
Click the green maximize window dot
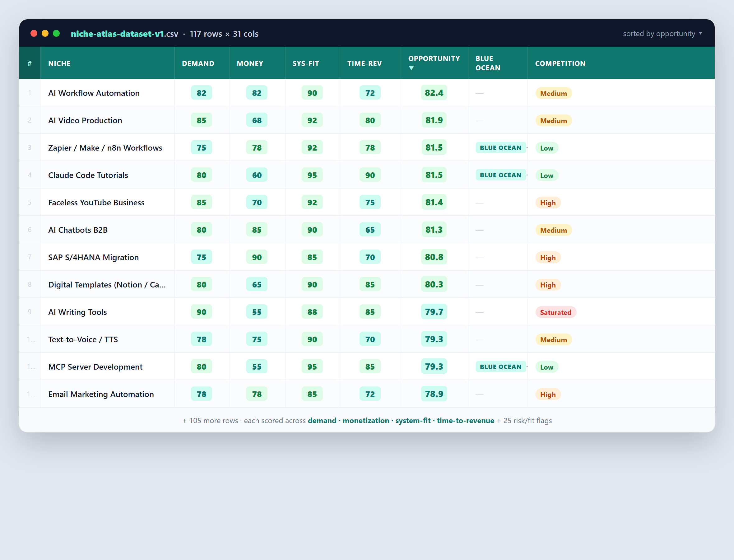coord(56,33)
